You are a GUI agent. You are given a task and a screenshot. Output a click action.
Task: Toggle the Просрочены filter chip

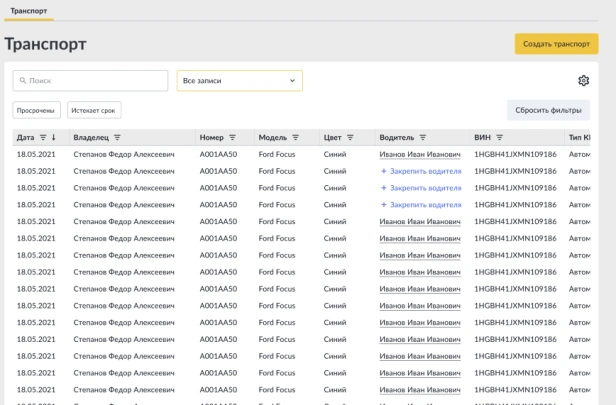pos(37,110)
